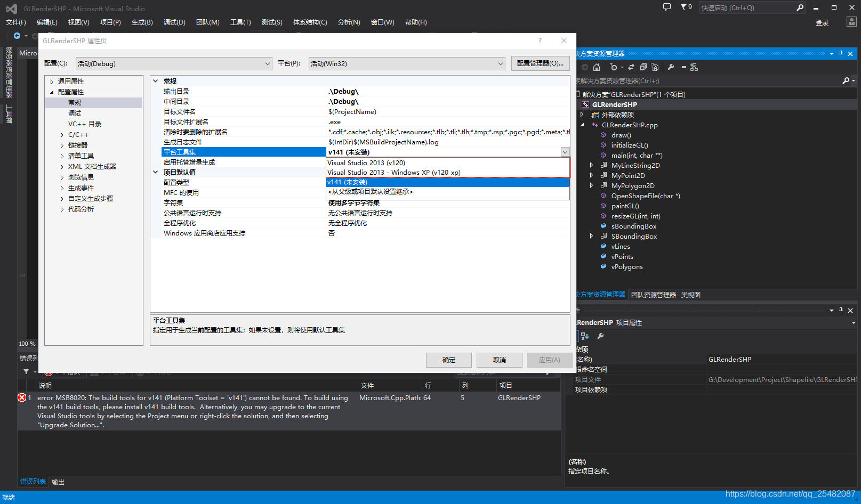Click the alphabetical sort icon in Properties panel
Screen dimensions: 861x504
click(585, 336)
